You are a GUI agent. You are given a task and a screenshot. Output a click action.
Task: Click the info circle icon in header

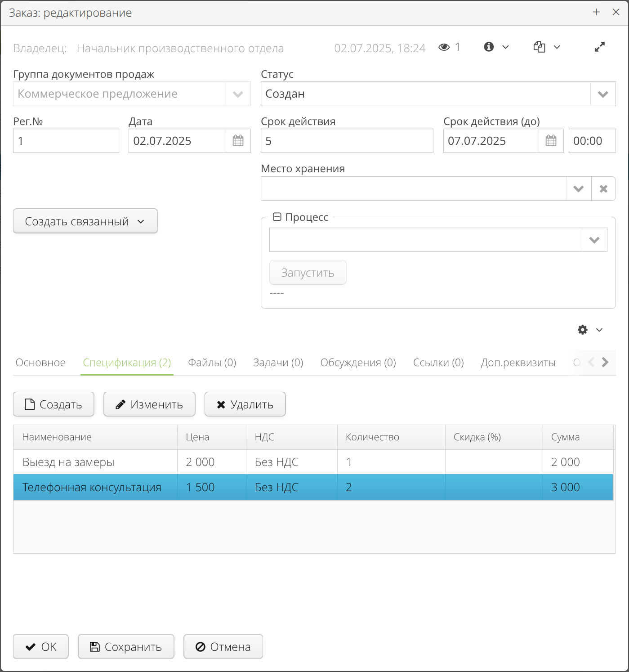pyautogui.click(x=489, y=47)
